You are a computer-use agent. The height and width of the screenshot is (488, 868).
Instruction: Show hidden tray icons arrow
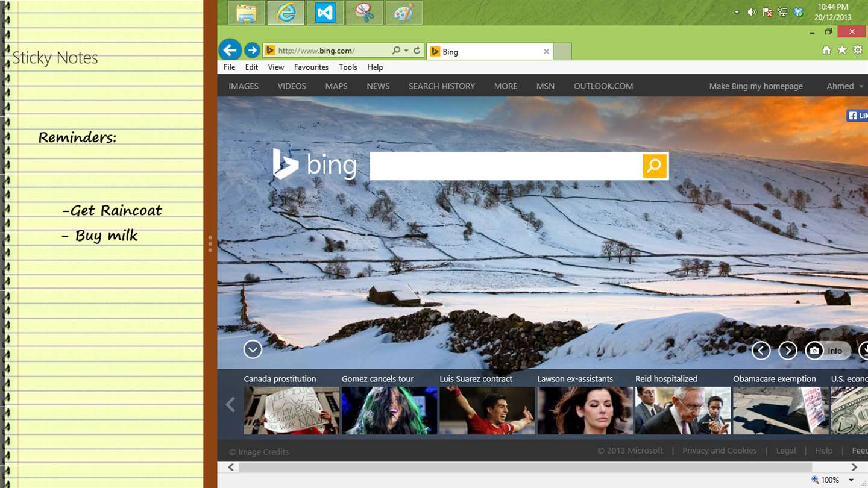(x=737, y=12)
